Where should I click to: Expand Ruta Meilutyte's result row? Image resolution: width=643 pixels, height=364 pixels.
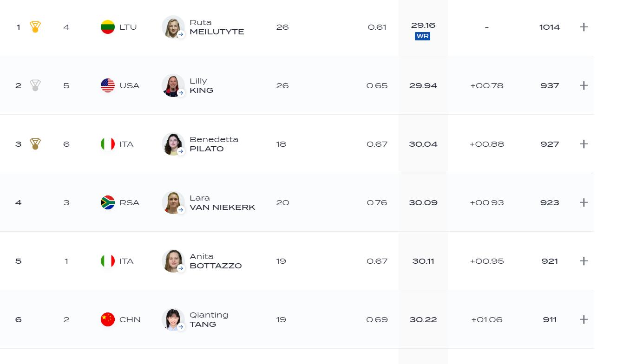pyautogui.click(x=584, y=27)
